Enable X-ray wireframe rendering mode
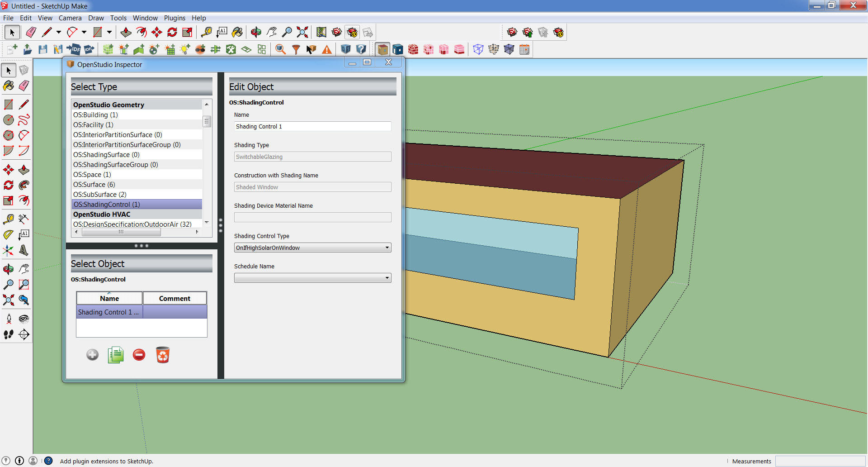The width and height of the screenshot is (868, 467). pos(478,49)
